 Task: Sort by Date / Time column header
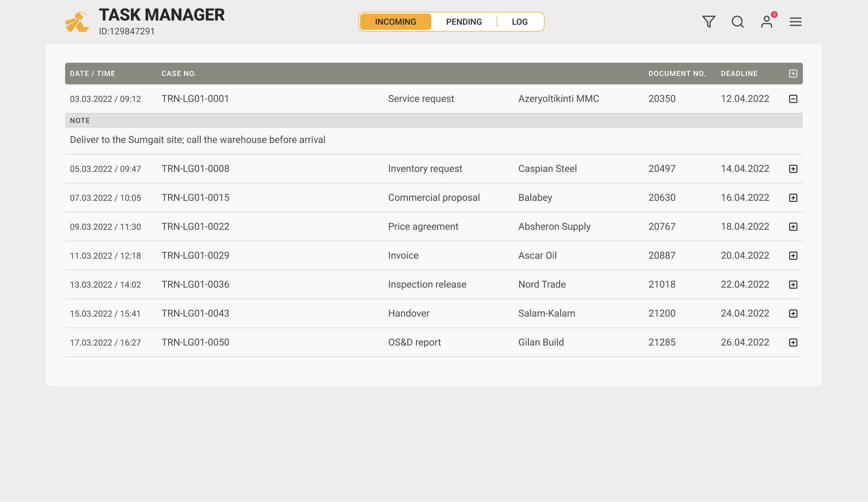click(93, 74)
